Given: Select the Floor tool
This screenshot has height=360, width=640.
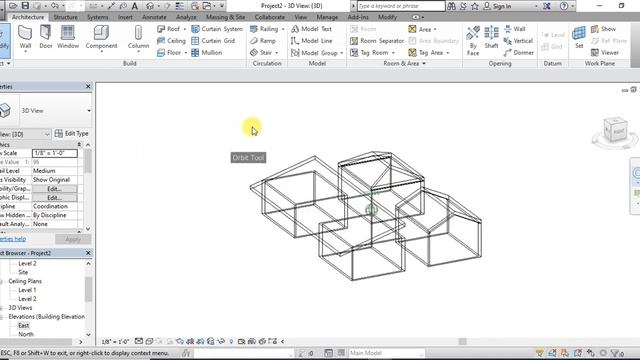Looking at the screenshot, I should (169, 53).
